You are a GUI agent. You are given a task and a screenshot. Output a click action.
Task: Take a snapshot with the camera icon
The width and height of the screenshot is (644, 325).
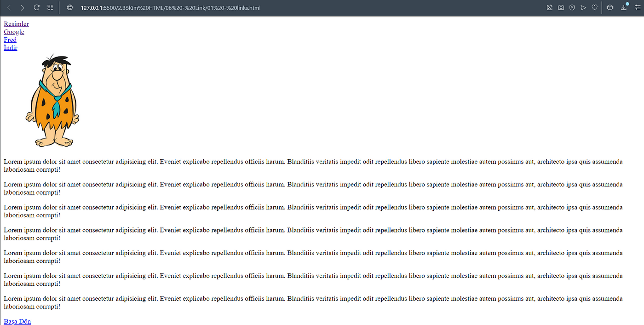[x=561, y=8]
